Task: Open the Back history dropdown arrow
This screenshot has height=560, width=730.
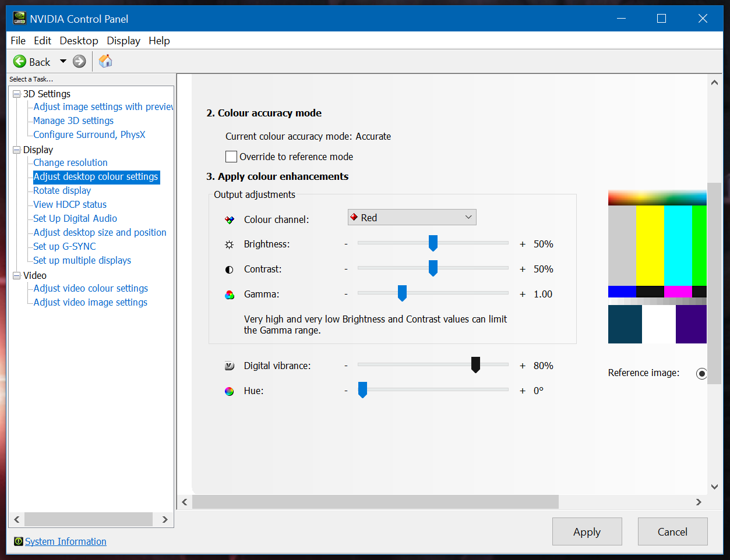Action: click(63, 62)
